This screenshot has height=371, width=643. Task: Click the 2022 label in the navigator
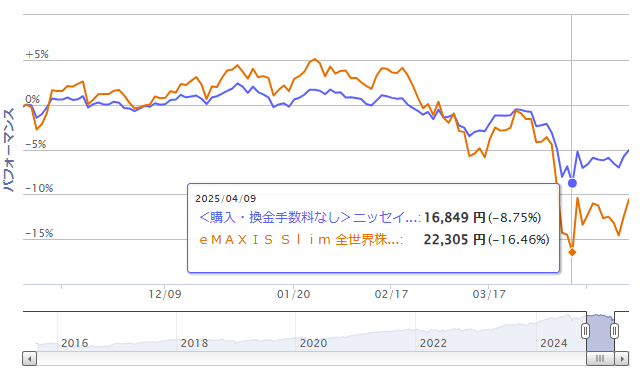pos(433,343)
